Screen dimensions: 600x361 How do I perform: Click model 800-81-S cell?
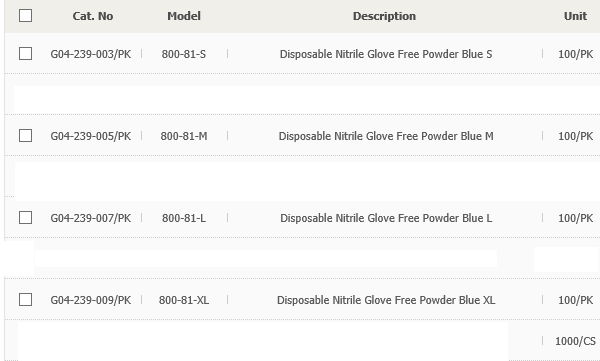click(184, 54)
